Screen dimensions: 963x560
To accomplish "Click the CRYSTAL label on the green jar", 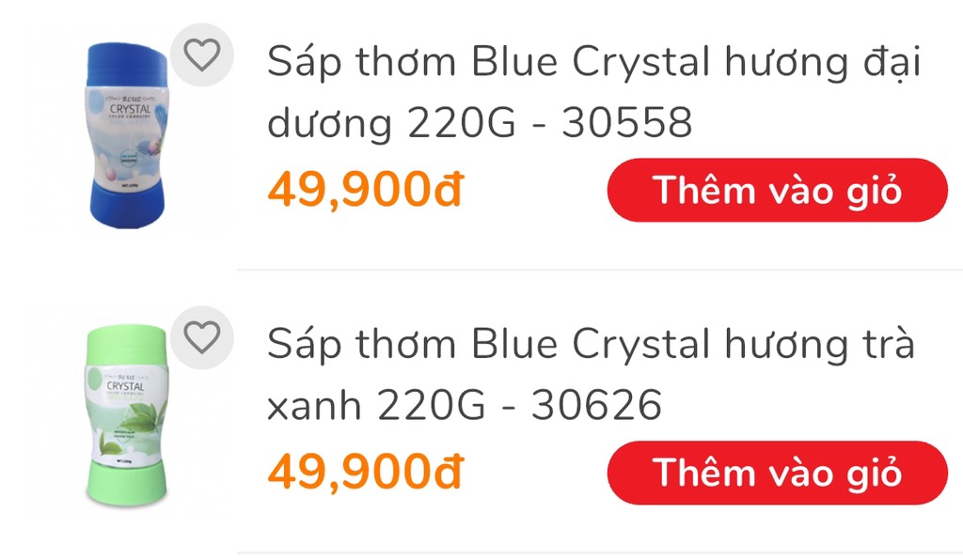I will tap(125, 386).
